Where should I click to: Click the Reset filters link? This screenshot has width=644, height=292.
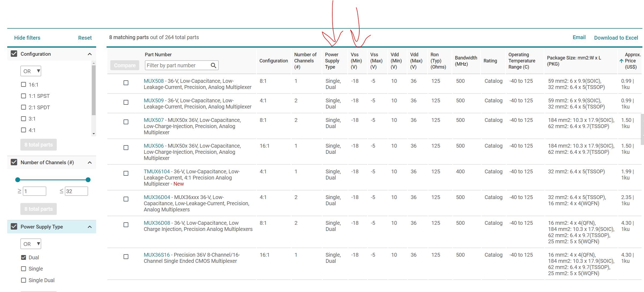tap(85, 38)
